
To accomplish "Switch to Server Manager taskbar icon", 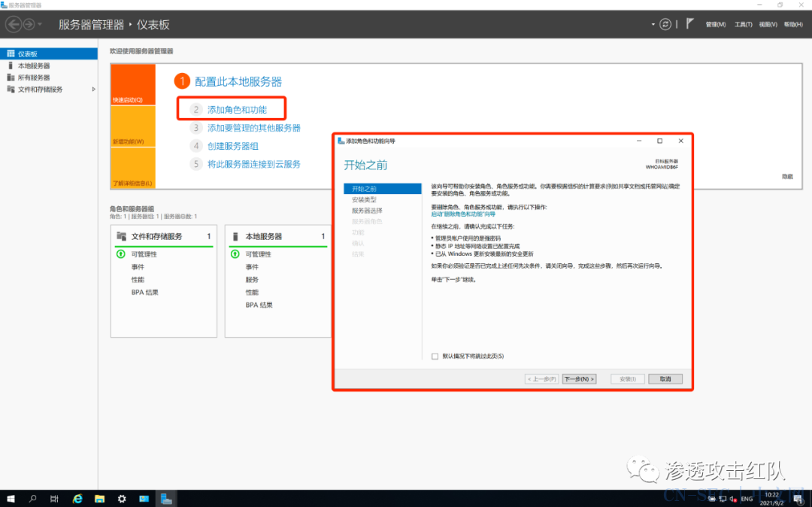I will point(166,499).
